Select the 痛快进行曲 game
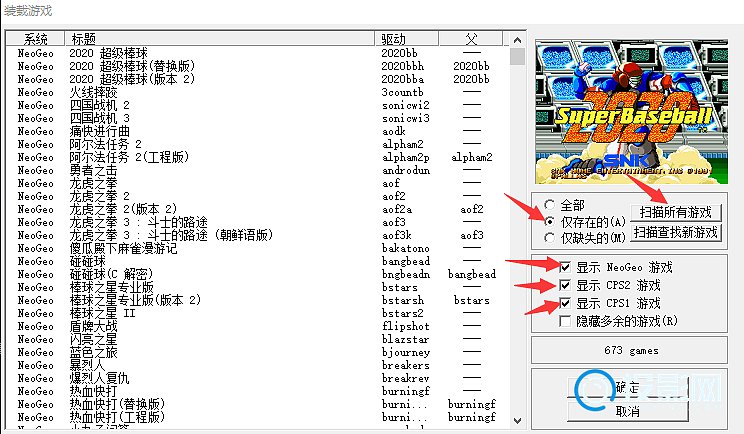 point(257,131)
